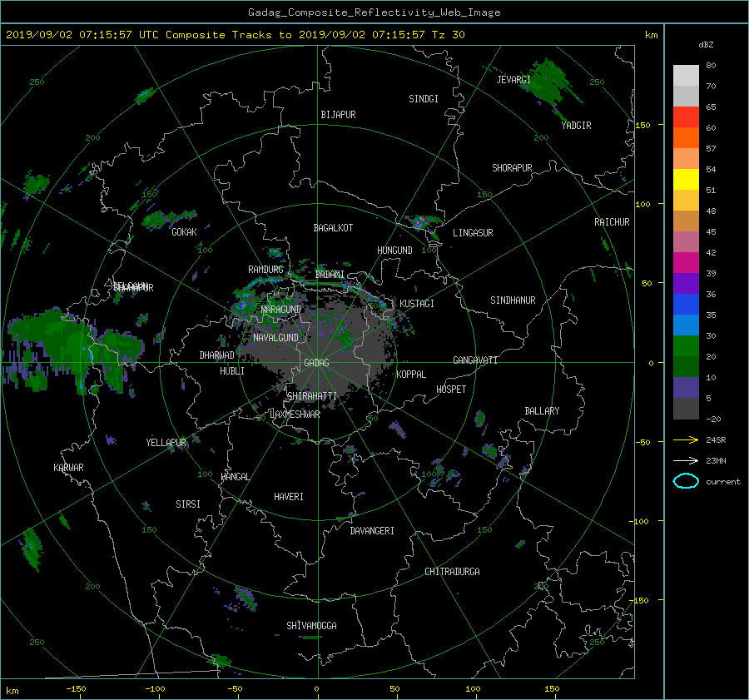Click the HUBLI city label
The width and height of the screenshot is (749, 700).
pyautogui.click(x=231, y=371)
